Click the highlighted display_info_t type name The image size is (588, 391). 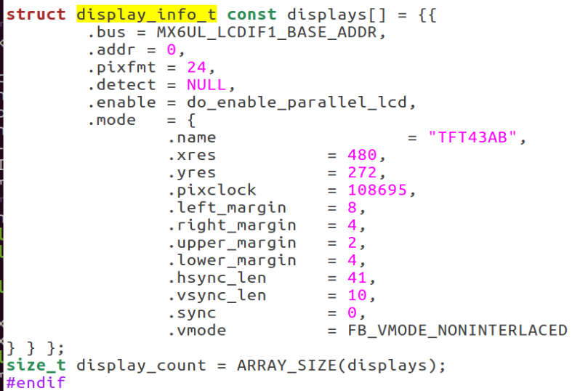click(147, 15)
